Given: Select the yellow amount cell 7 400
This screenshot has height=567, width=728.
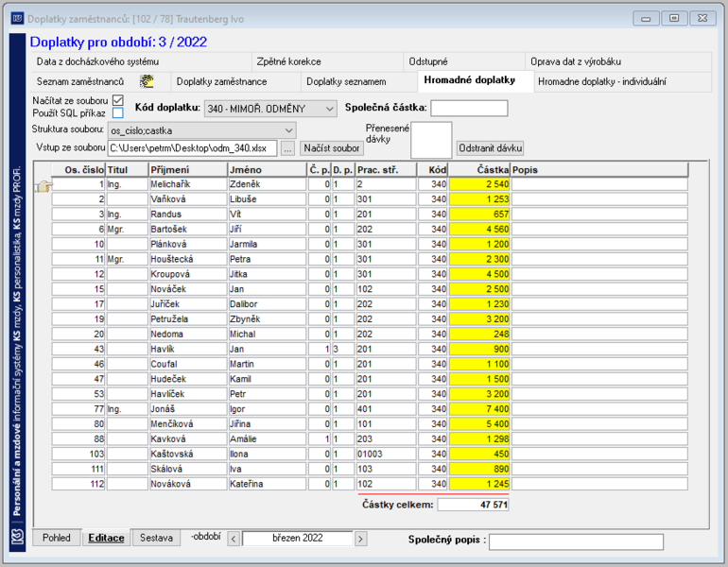Looking at the screenshot, I should click(x=479, y=409).
